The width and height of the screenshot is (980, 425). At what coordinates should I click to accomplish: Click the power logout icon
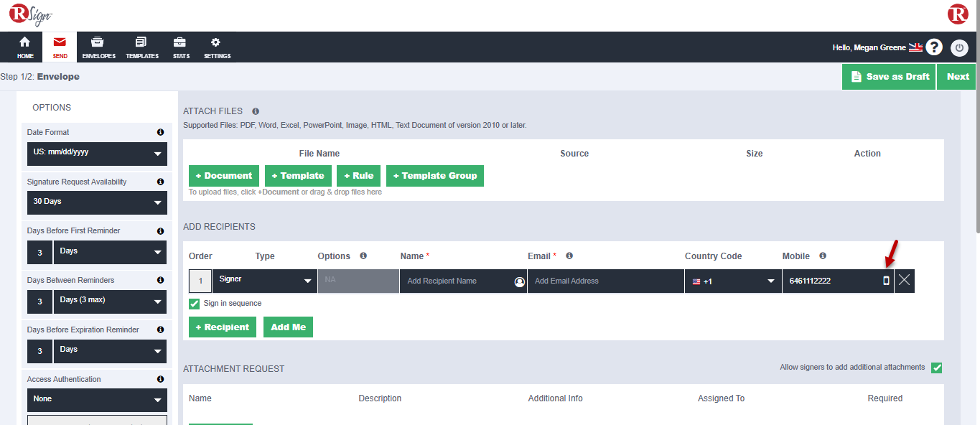point(959,48)
